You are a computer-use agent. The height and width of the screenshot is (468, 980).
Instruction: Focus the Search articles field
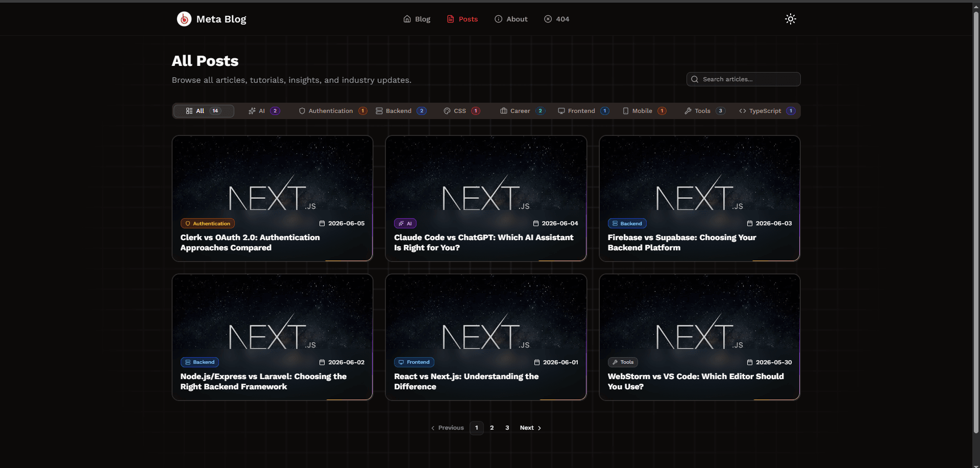point(743,79)
